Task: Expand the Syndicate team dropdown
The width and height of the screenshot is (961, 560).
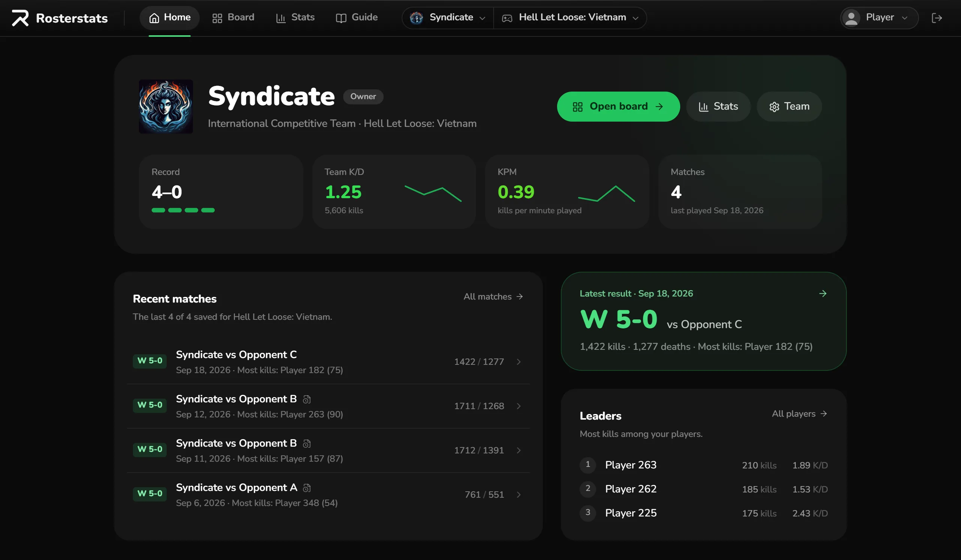Action: pyautogui.click(x=448, y=18)
